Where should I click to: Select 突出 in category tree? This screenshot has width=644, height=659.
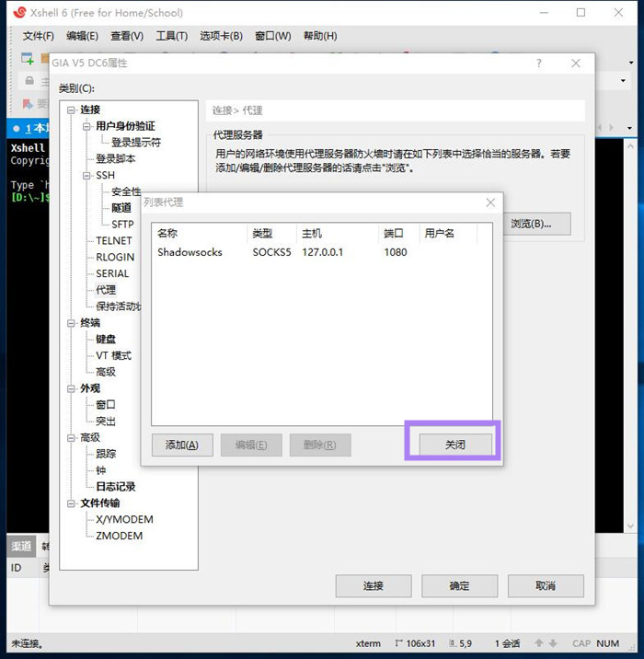click(x=106, y=422)
